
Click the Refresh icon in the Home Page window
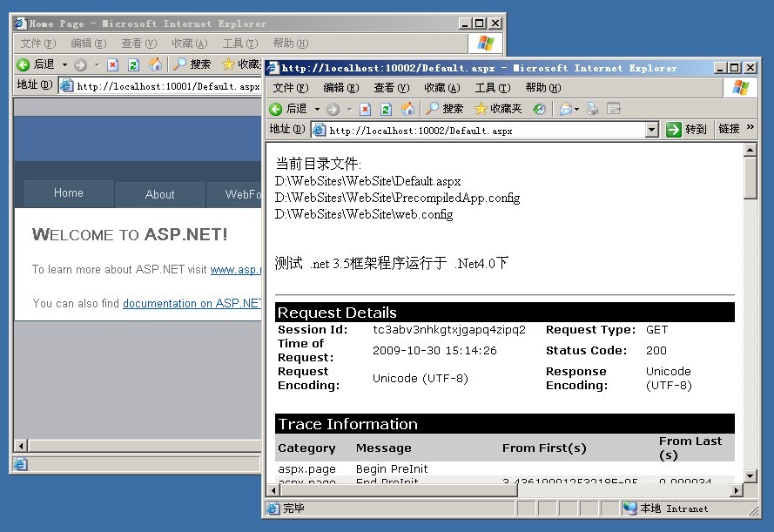pyautogui.click(x=133, y=64)
